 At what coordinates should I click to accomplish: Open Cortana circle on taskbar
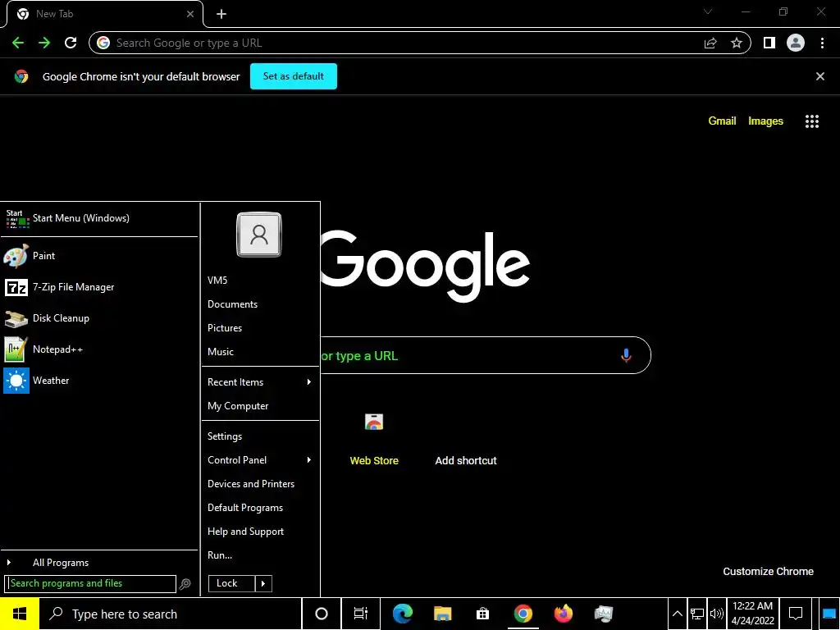[x=321, y=614]
